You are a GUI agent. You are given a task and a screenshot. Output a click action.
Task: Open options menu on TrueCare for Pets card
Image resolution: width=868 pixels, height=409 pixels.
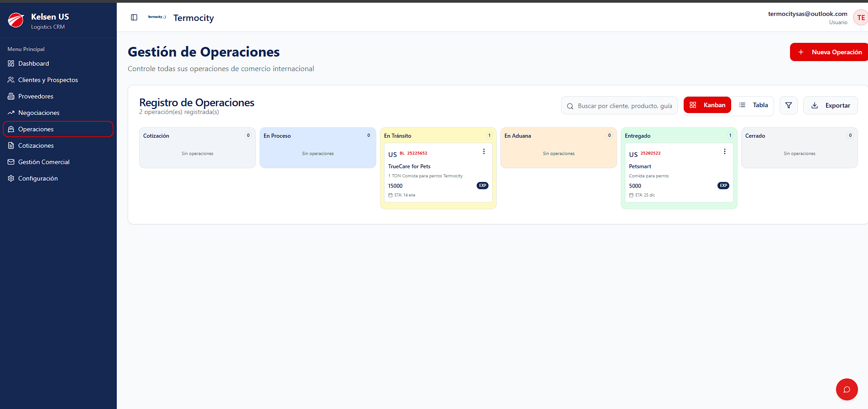[x=484, y=151]
